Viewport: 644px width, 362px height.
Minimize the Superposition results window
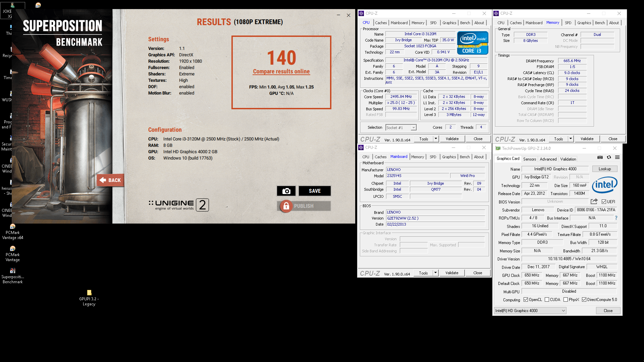(338, 15)
